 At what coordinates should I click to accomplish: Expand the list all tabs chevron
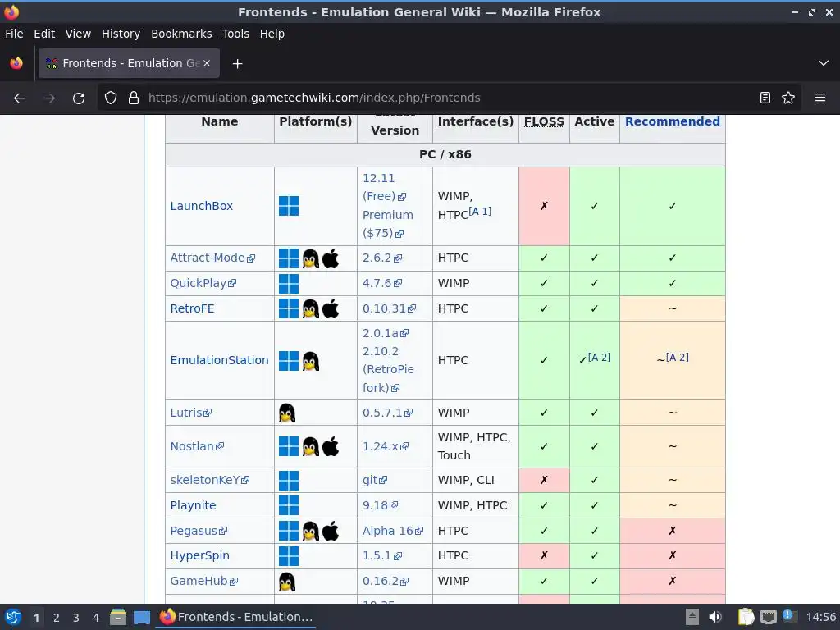824,63
